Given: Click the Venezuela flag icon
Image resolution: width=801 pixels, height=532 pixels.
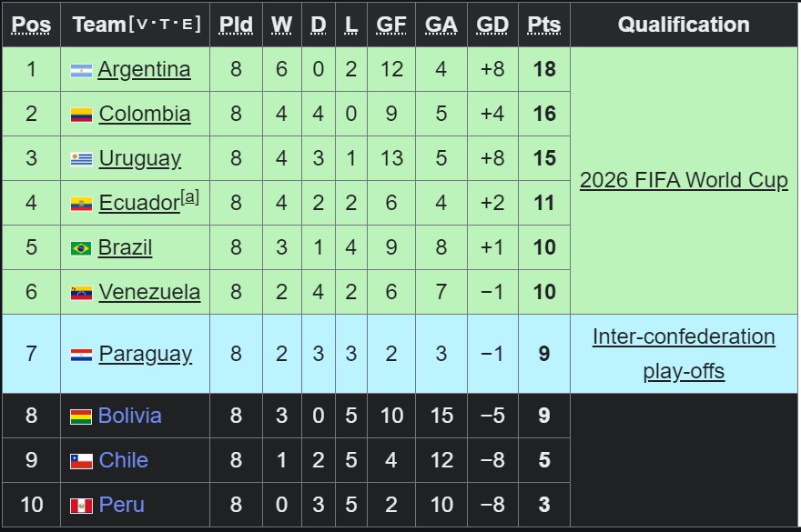Looking at the screenshot, I should [x=81, y=293].
